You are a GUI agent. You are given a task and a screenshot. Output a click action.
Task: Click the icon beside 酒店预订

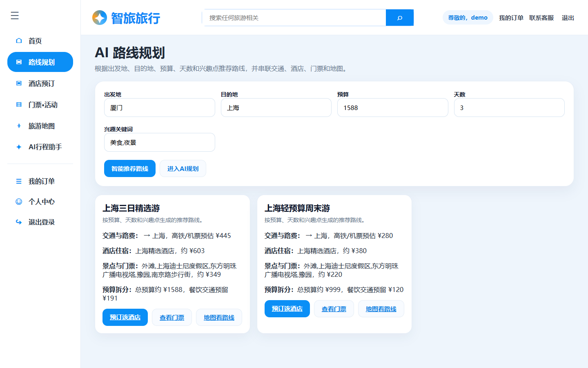[19, 83]
